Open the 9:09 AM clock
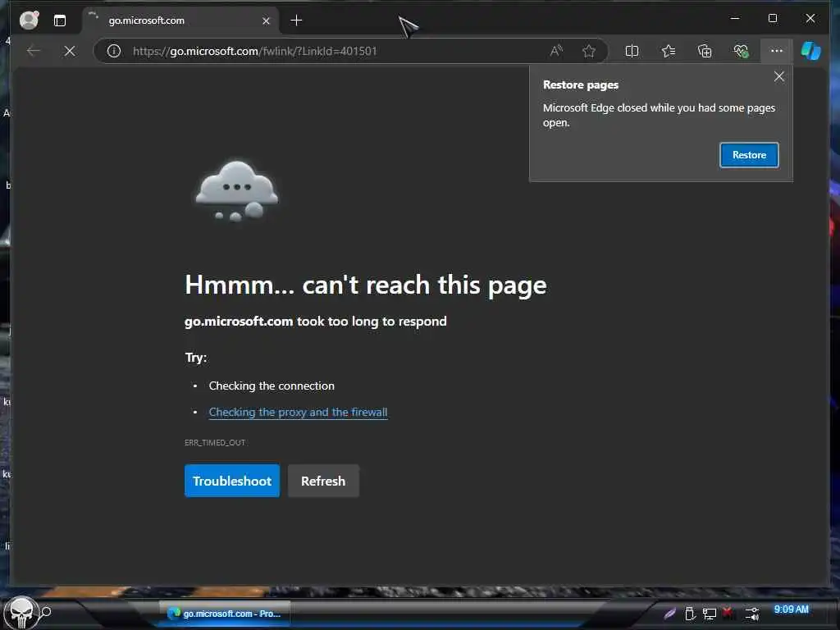The height and width of the screenshot is (630, 840). [x=791, y=609]
